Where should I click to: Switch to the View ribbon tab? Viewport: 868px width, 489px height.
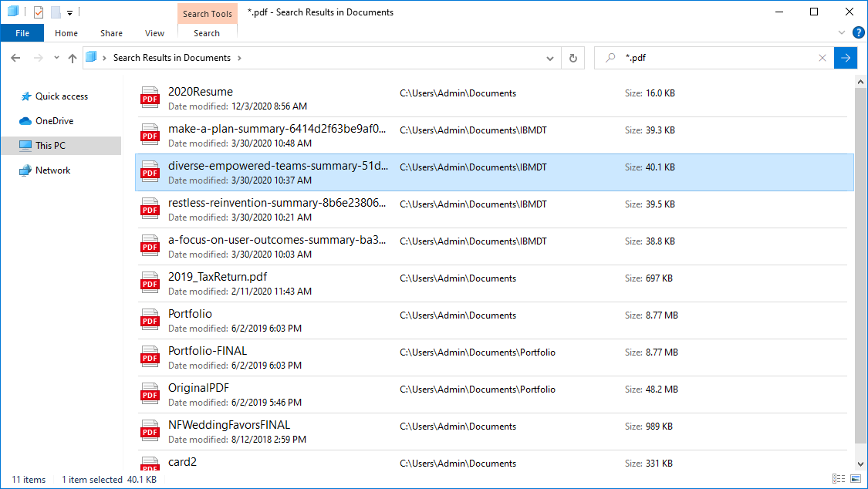click(154, 33)
